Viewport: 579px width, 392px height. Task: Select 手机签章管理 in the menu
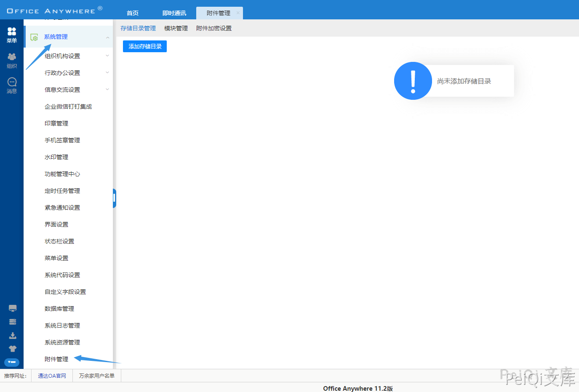[x=62, y=140]
